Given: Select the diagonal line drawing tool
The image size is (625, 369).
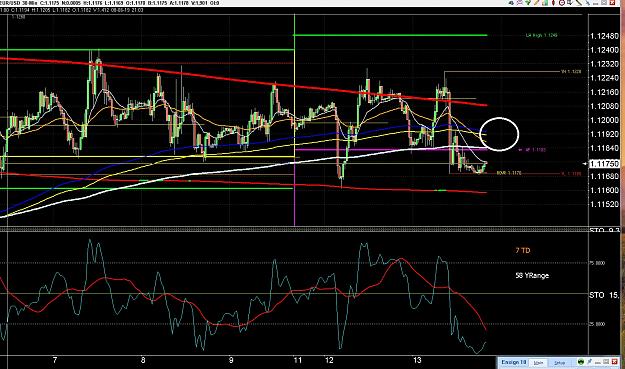Looking at the screenshot, I should 579,3.
